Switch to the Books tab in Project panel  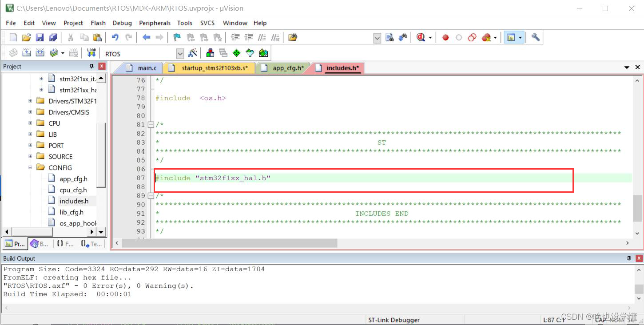tap(40, 244)
